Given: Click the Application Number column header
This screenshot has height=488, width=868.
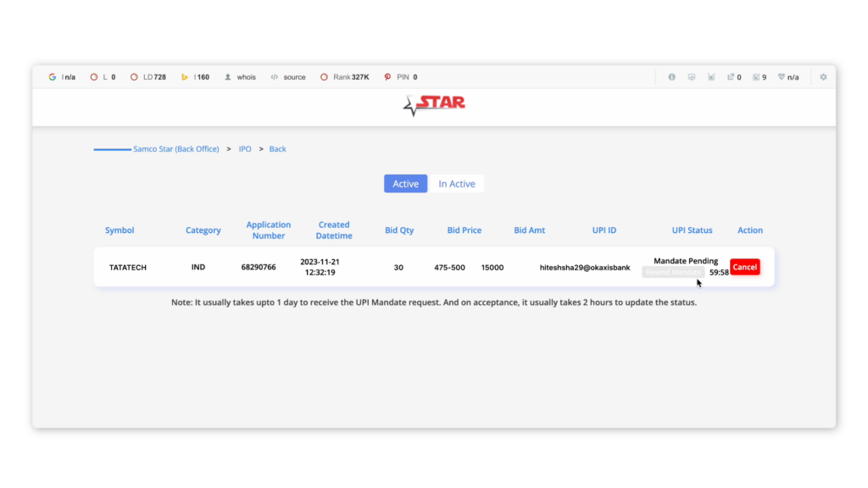Looking at the screenshot, I should pyautogui.click(x=268, y=230).
